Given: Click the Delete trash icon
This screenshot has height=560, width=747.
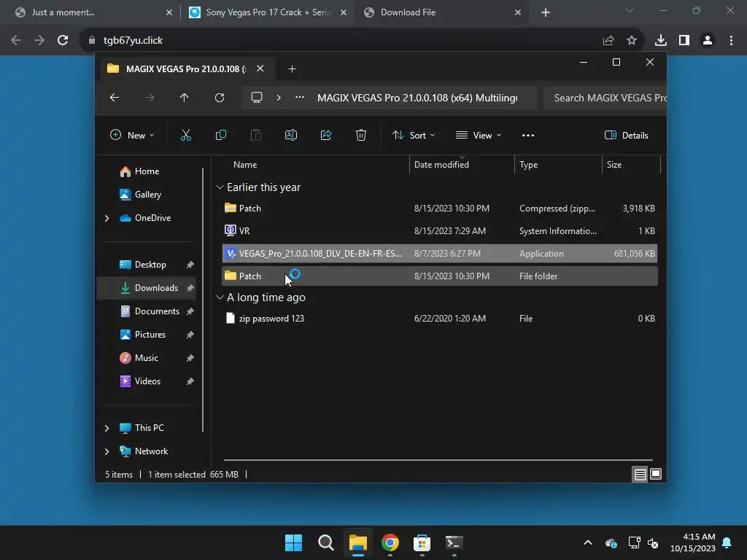Looking at the screenshot, I should coord(360,135).
